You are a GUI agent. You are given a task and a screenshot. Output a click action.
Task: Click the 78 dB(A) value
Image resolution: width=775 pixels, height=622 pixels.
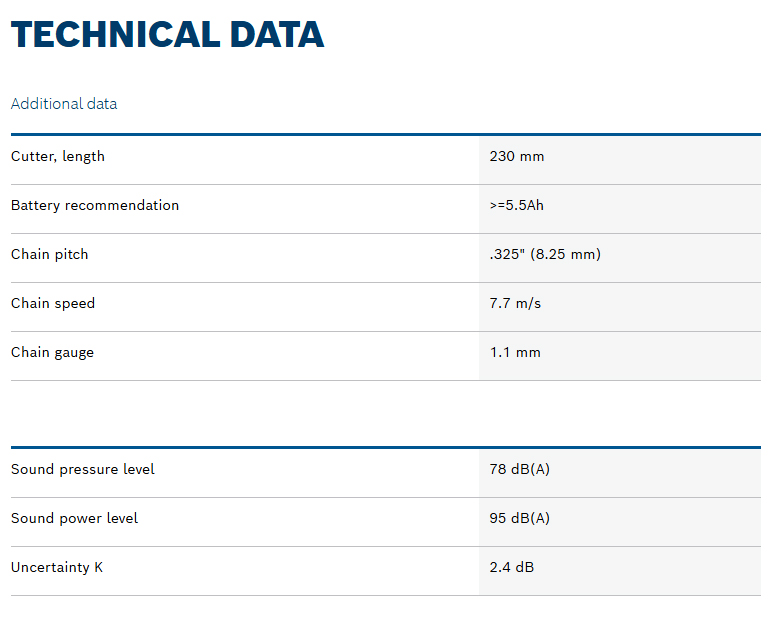(x=519, y=469)
